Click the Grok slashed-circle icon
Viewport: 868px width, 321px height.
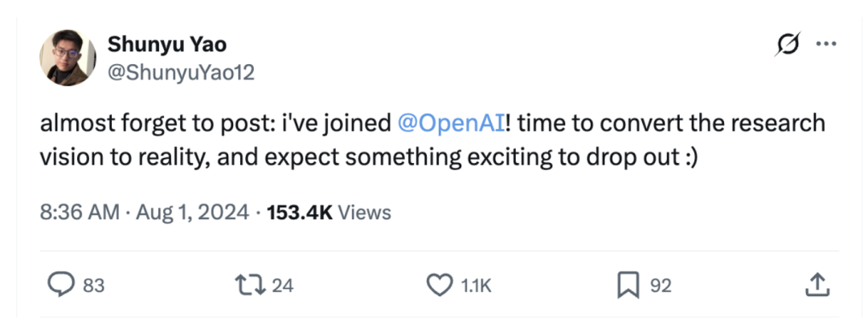[787, 46]
